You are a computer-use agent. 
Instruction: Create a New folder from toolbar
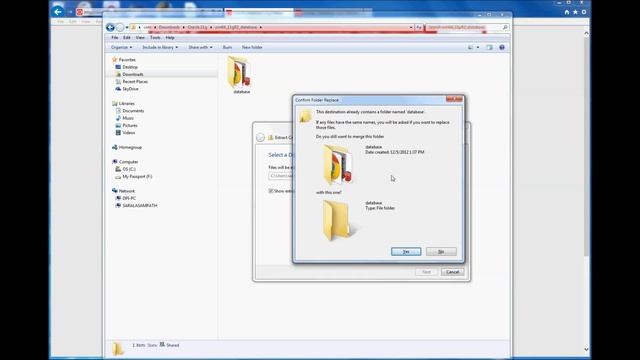pyautogui.click(x=252, y=47)
